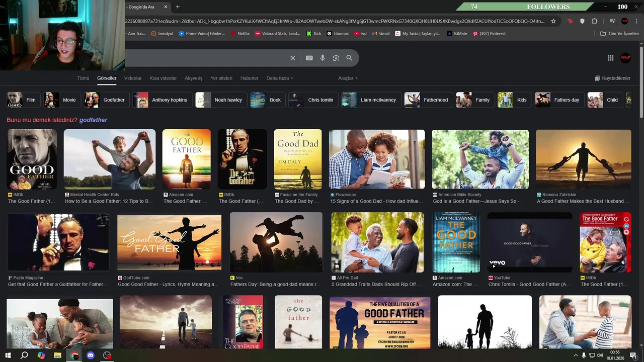Open the Godfather poster image from IMDb

(242, 159)
